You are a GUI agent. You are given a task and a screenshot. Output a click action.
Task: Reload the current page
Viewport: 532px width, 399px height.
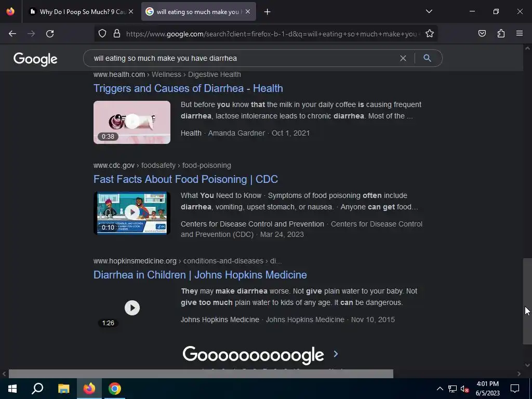pyautogui.click(x=50, y=34)
